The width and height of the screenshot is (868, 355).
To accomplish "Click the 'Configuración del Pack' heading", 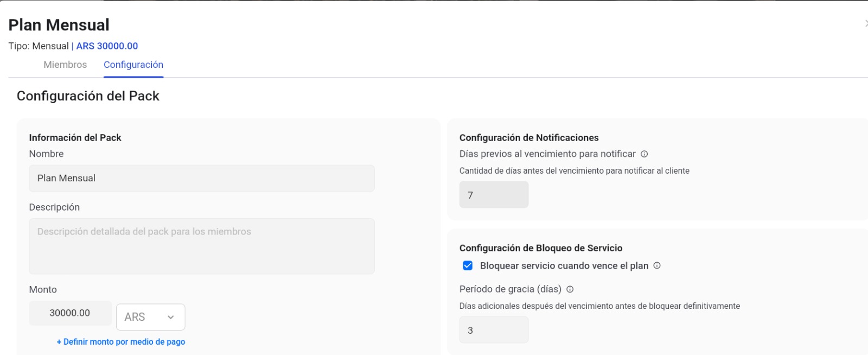I will [x=88, y=96].
